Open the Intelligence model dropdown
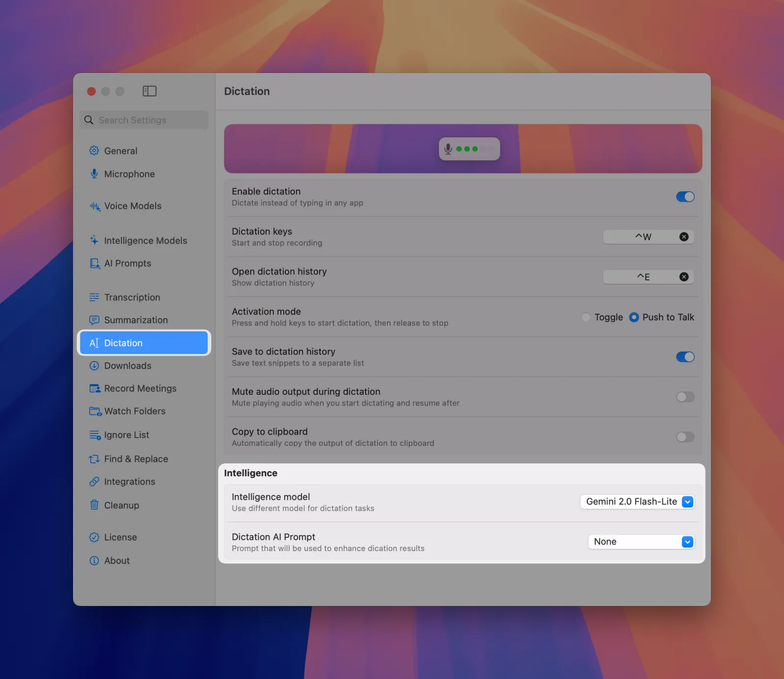The height and width of the screenshot is (679, 784). pyautogui.click(x=637, y=502)
